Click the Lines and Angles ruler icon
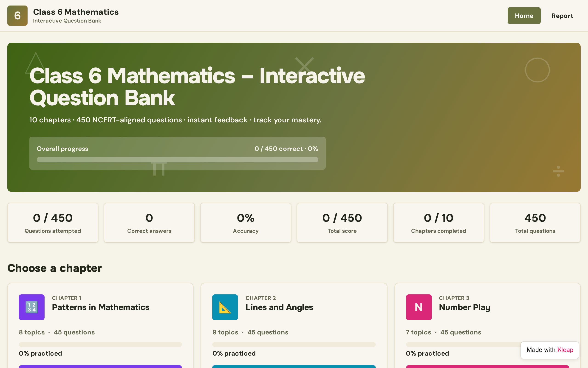The height and width of the screenshot is (368, 588). [225, 307]
